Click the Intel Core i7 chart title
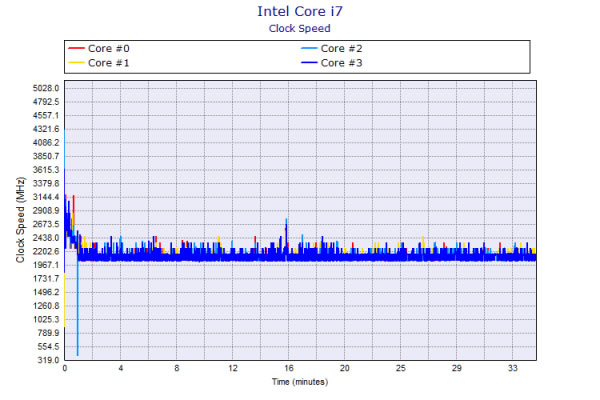This screenshot has width=600, height=400. click(x=300, y=11)
